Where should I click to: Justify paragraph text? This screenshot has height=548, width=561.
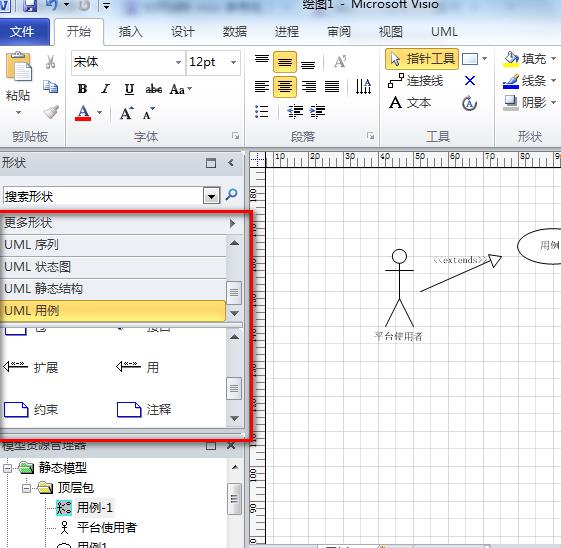point(332,86)
